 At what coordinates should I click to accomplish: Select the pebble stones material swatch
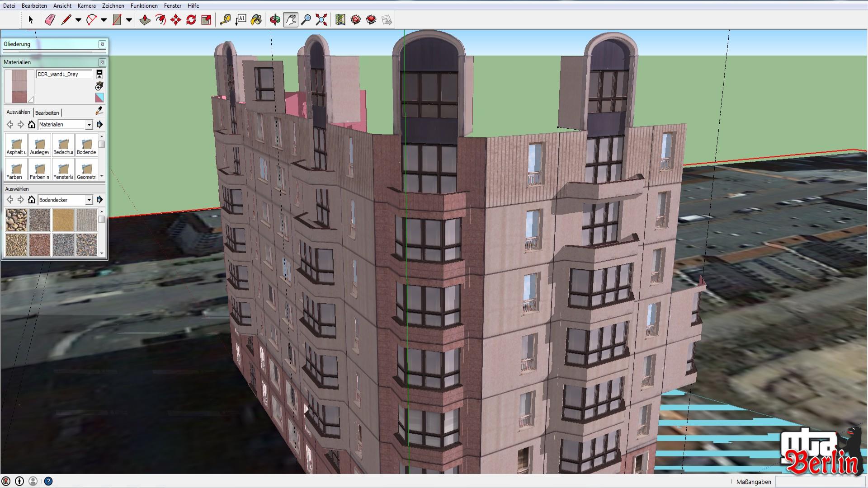pos(16,220)
